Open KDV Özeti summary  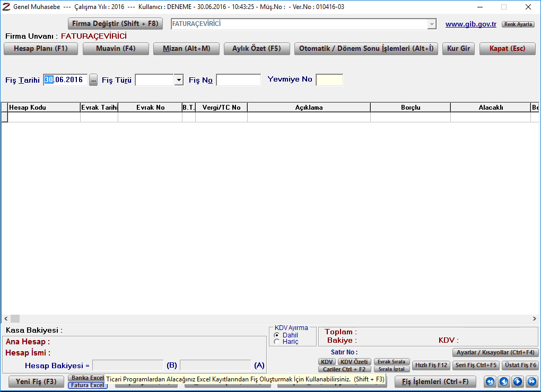354,362
